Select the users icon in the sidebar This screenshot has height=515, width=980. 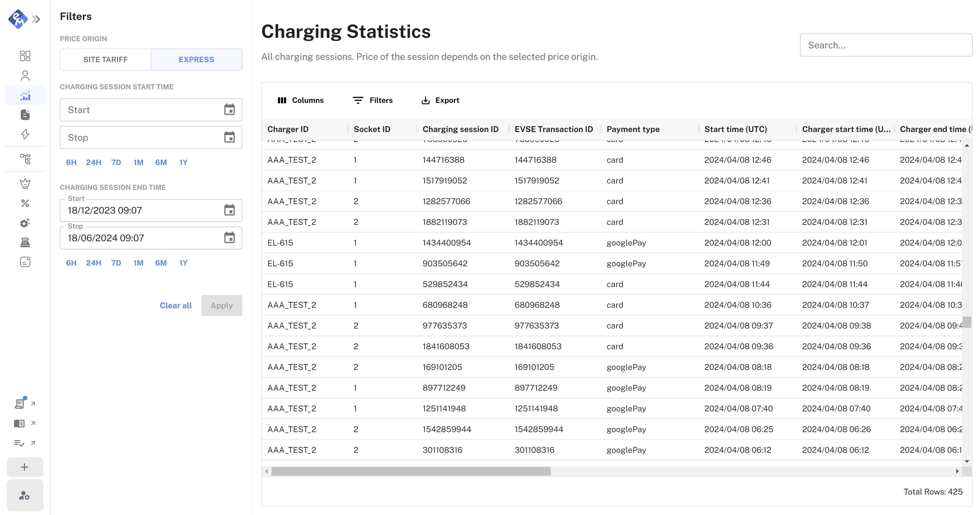[x=25, y=75]
